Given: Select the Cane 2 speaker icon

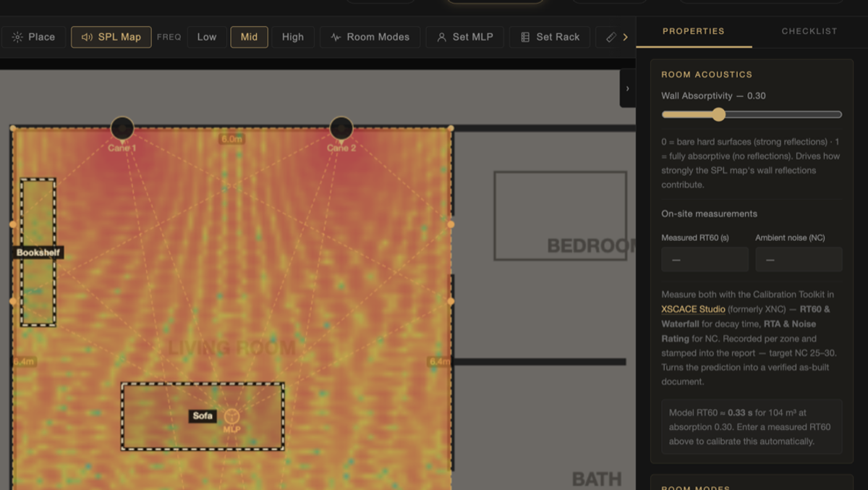Looking at the screenshot, I should (x=341, y=129).
